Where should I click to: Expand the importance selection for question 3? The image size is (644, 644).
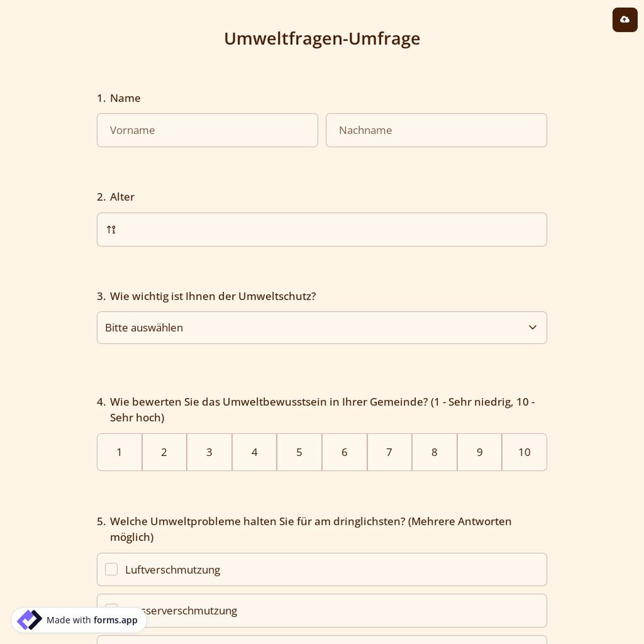(322, 327)
